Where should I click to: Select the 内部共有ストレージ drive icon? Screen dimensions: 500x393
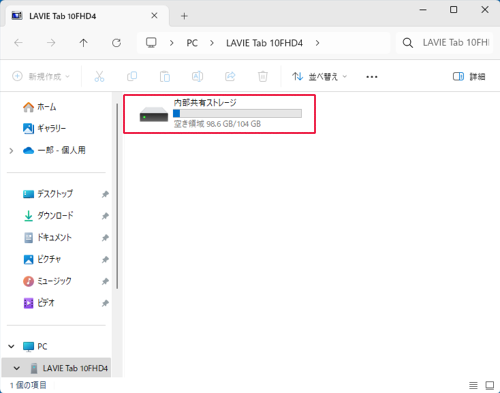[154, 114]
